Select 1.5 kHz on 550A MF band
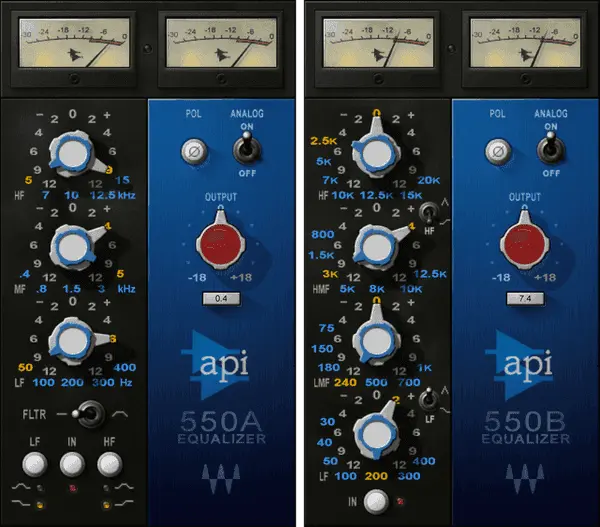The height and width of the screenshot is (527, 600). pyautogui.click(x=72, y=289)
